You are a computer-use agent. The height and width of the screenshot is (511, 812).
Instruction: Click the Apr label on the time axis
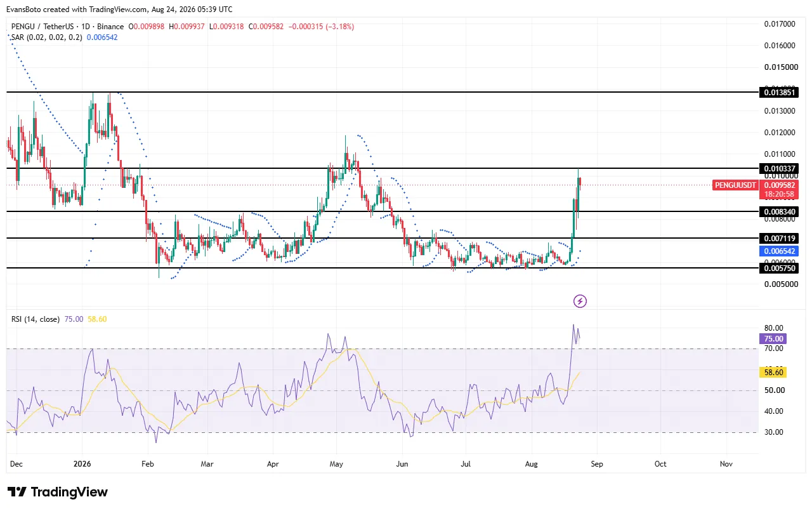click(273, 464)
